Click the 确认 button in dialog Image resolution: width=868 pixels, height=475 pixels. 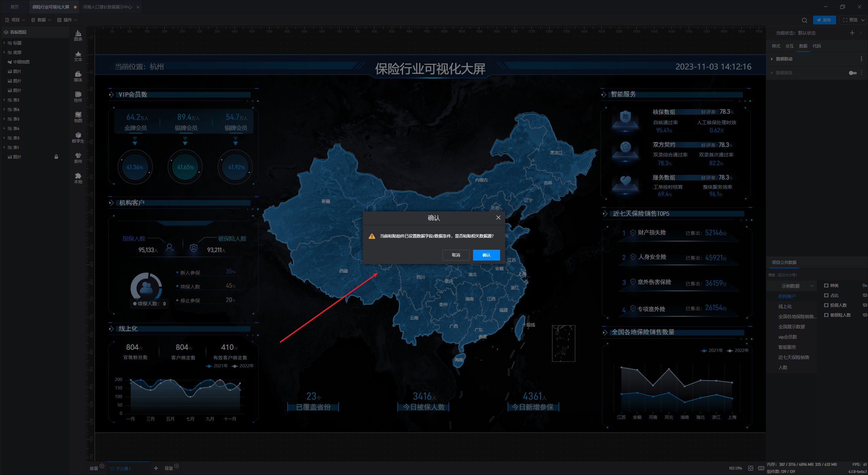click(486, 255)
